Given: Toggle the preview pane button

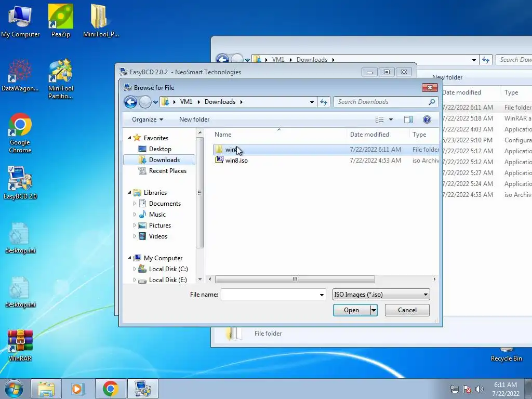Looking at the screenshot, I should (408, 119).
